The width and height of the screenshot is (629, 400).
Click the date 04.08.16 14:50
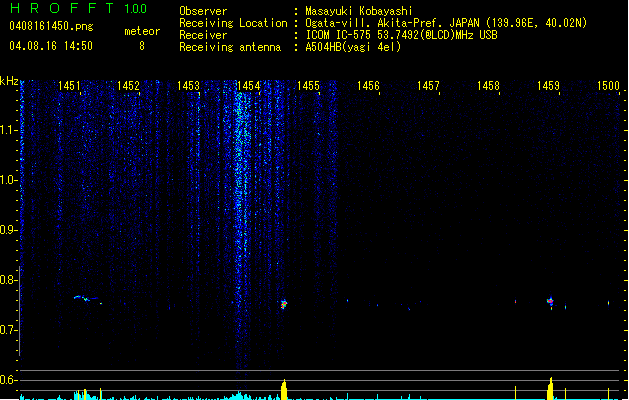(x=51, y=46)
